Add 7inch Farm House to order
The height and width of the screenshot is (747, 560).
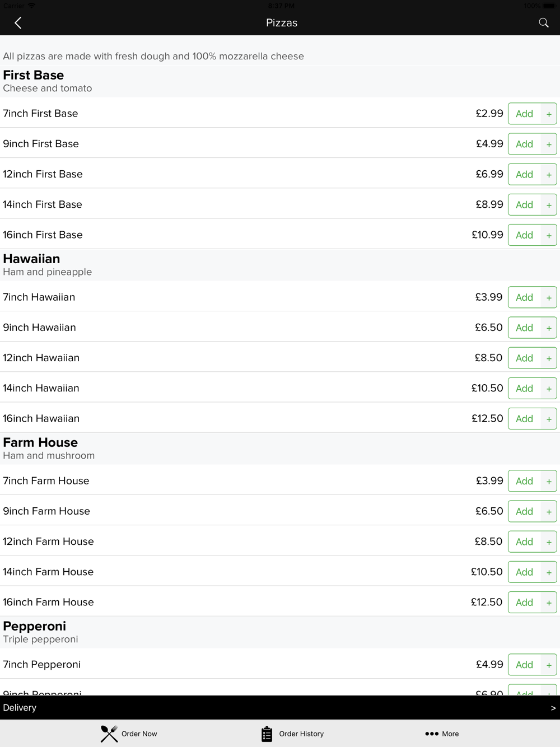click(532, 481)
